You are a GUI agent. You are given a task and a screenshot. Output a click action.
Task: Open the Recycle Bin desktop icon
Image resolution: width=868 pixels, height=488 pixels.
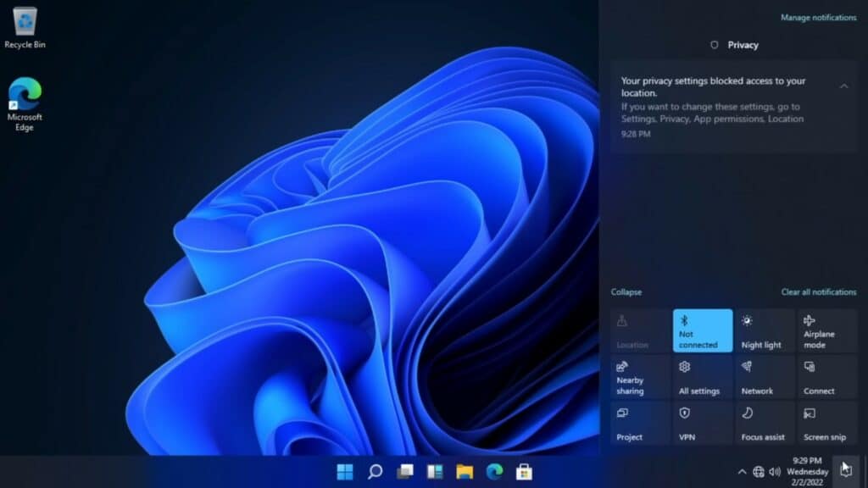[x=25, y=27]
